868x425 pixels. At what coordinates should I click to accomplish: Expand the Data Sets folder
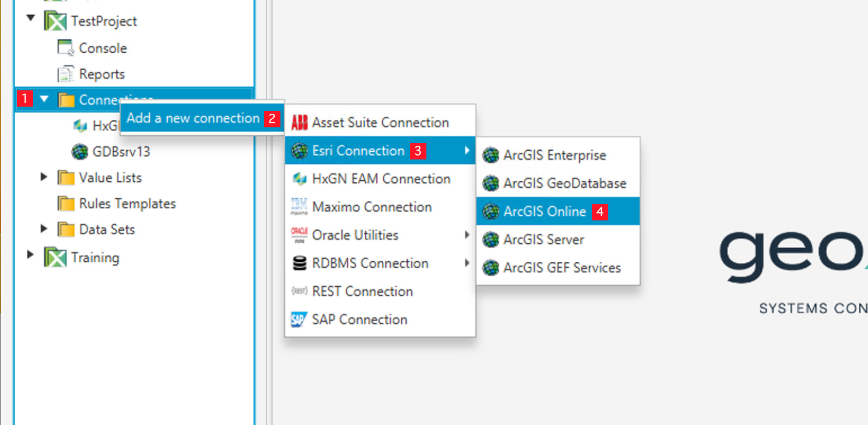pyautogui.click(x=44, y=229)
